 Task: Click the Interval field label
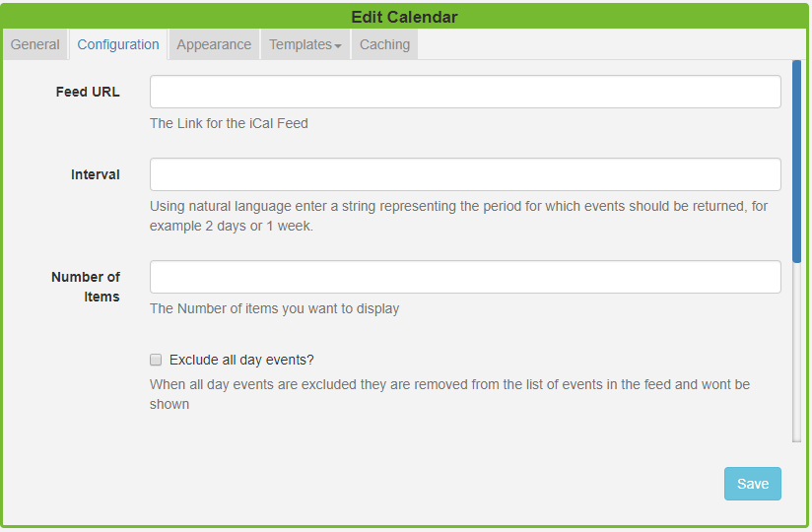tap(96, 174)
